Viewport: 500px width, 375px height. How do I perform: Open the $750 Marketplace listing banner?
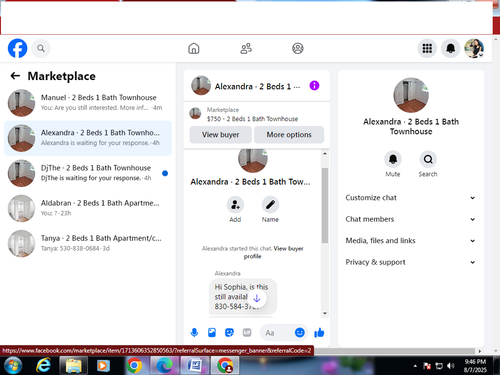(257, 114)
